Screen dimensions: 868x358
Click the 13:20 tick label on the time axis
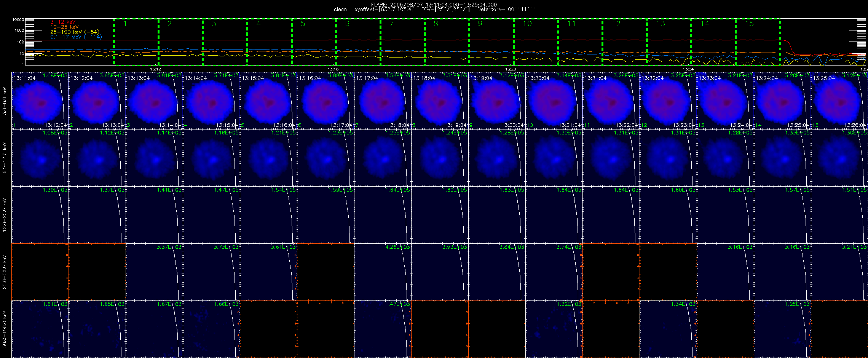point(511,69)
